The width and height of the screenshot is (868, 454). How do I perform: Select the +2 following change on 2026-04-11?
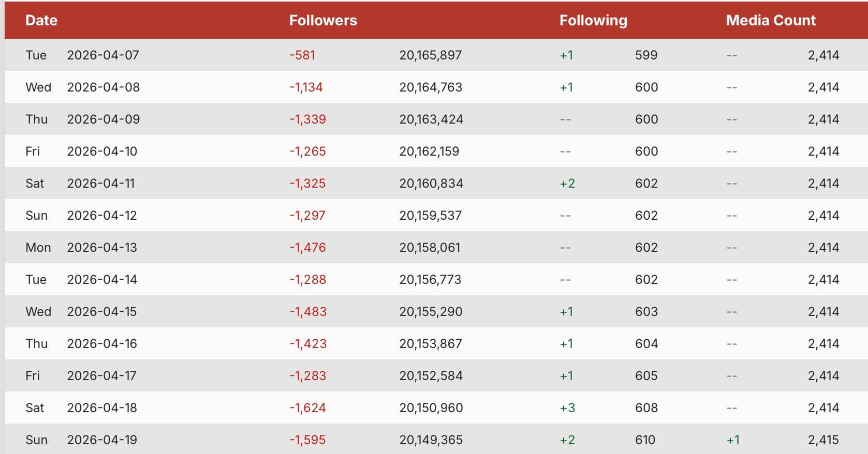pyautogui.click(x=567, y=184)
